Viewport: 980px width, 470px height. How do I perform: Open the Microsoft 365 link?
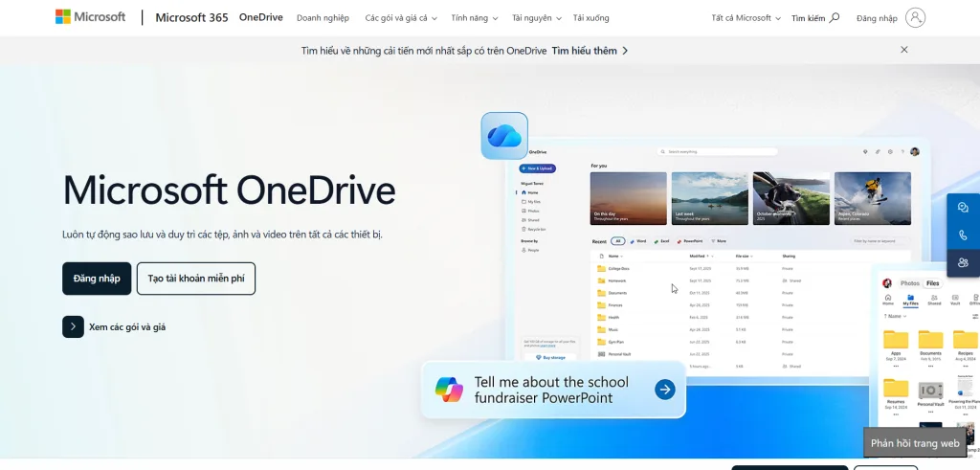pyautogui.click(x=191, y=17)
